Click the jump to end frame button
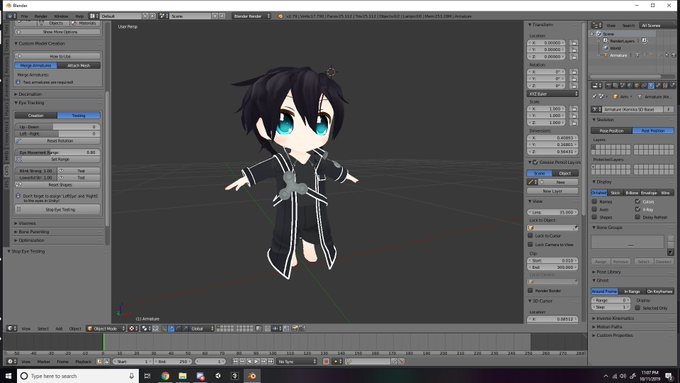 [270, 361]
